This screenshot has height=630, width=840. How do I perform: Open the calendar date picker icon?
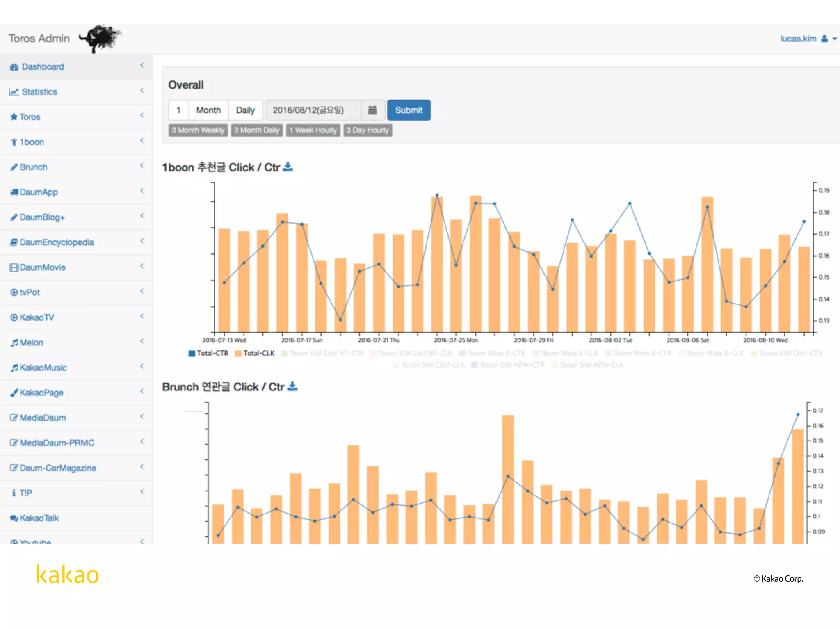pyautogui.click(x=372, y=110)
